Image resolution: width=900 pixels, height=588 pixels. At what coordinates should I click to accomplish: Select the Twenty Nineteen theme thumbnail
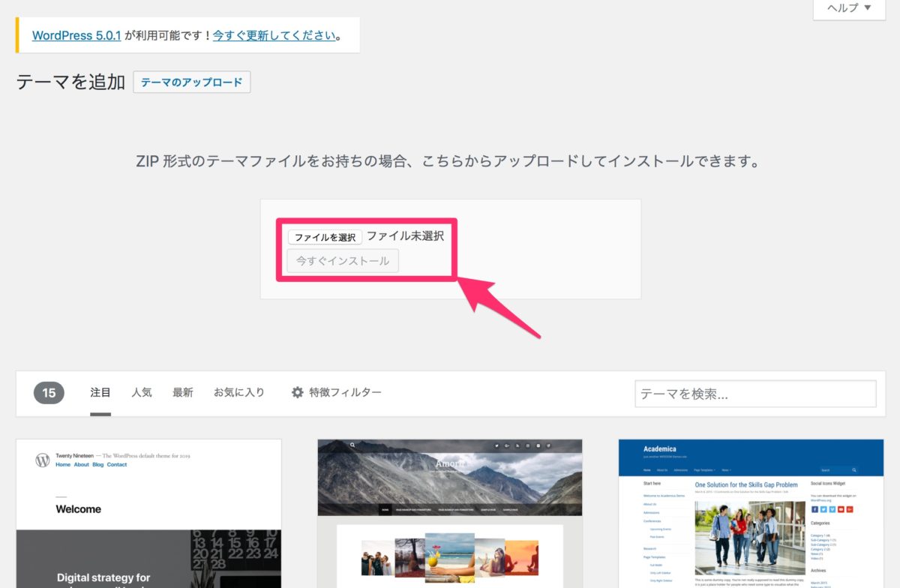point(148,514)
